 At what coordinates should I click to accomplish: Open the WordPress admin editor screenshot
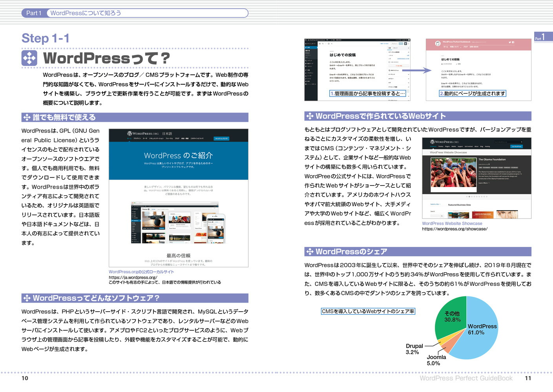[x=357, y=69]
